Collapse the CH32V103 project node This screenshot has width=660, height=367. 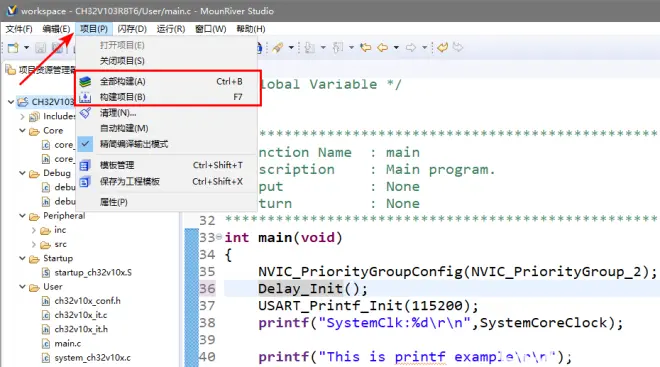11,102
